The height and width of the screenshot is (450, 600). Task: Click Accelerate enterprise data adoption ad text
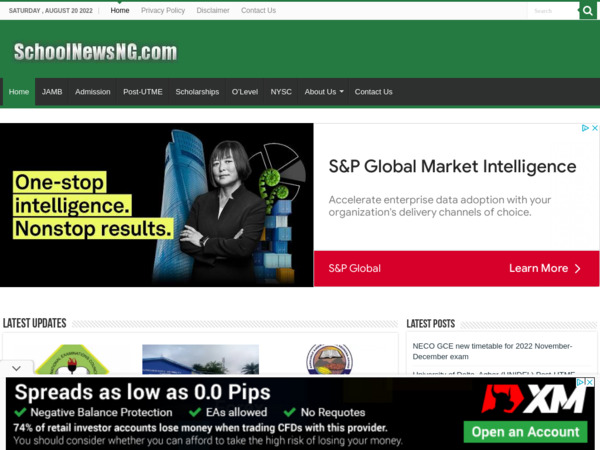(x=440, y=206)
